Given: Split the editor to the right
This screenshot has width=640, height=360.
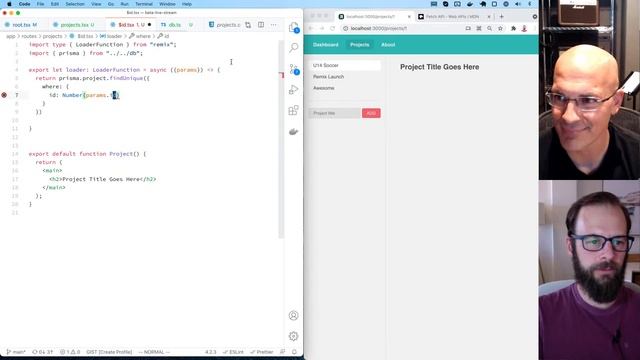Looking at the screenshot, I should tap(261, 25).
